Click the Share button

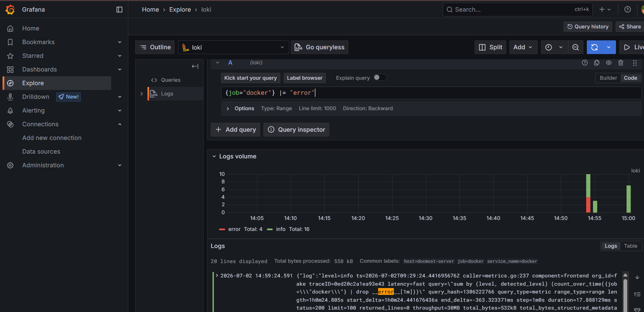point(630,27)
